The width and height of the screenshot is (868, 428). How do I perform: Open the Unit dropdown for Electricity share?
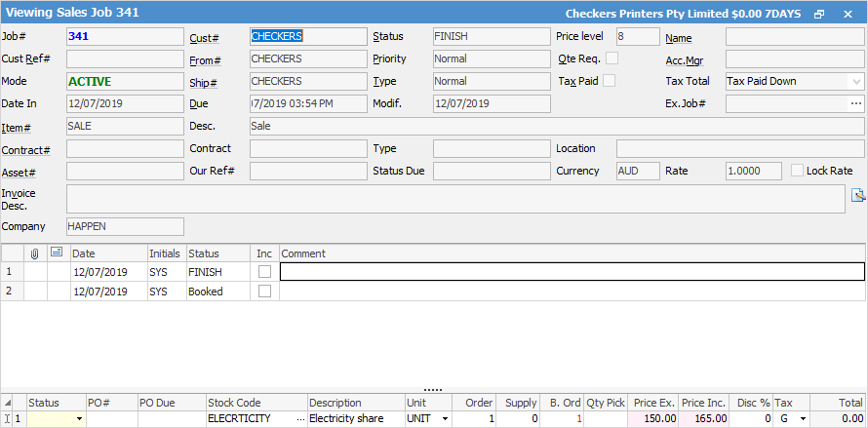coord(445,419)
